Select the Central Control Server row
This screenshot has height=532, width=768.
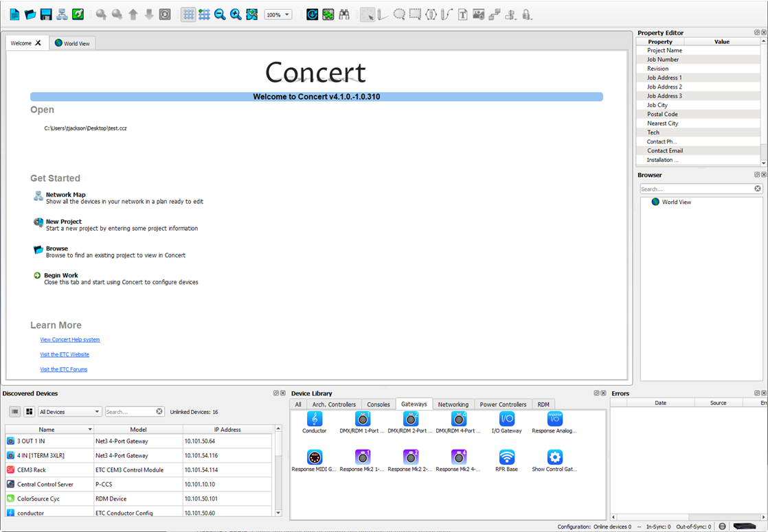[139, 484]
